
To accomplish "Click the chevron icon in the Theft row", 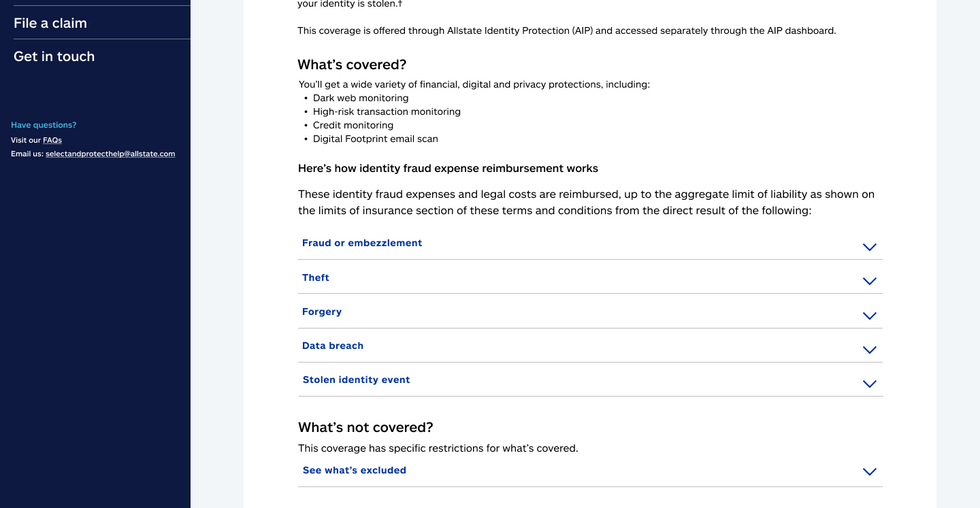I will pyautogui.click(x=869, y=282).
